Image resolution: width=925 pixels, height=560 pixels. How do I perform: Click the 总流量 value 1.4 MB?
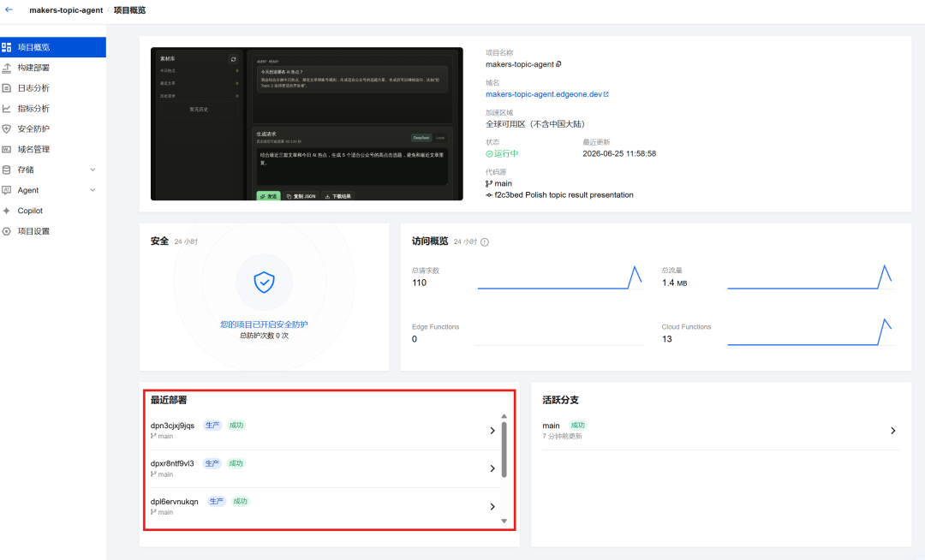[674, 283]
